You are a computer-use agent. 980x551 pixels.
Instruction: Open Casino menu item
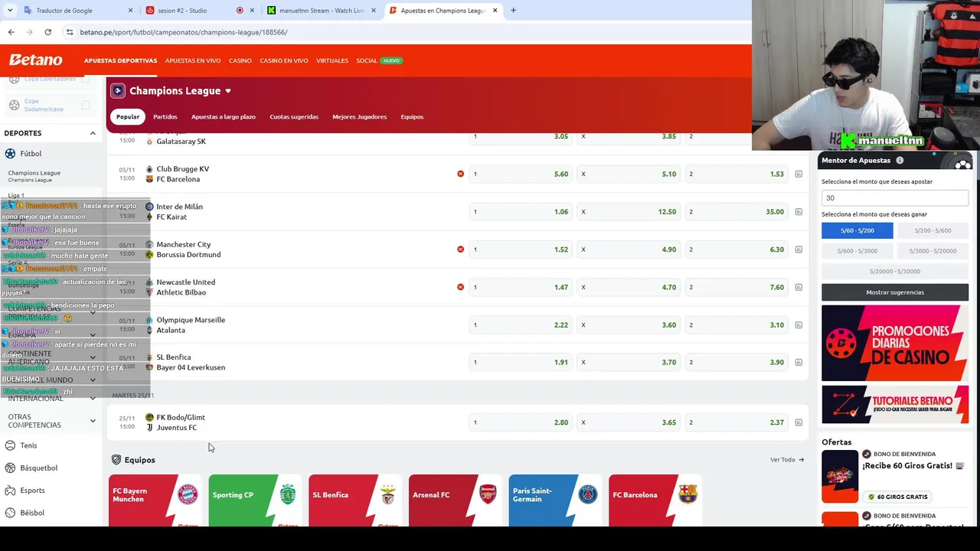240,60
